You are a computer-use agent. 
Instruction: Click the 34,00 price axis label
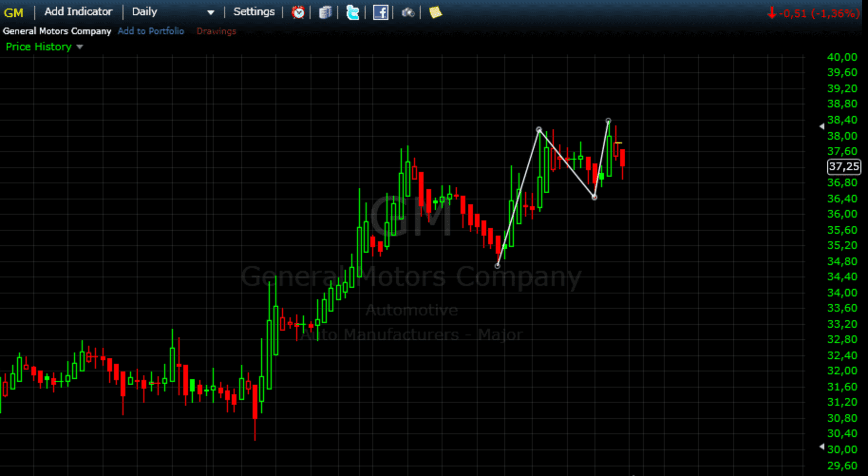pyautogui.click(x=842, y=293)
